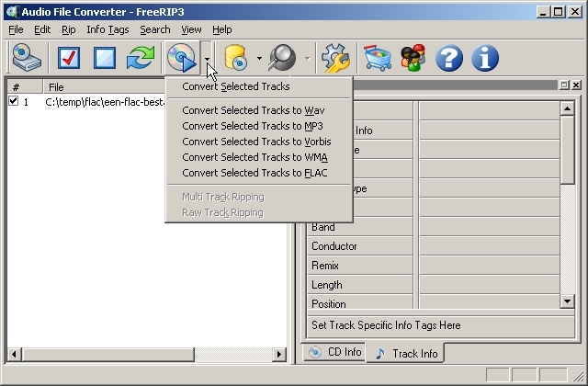588x386 pixels.
Task: Click the Select All Tracks checkmark icon
Action: tap(69, 58)
